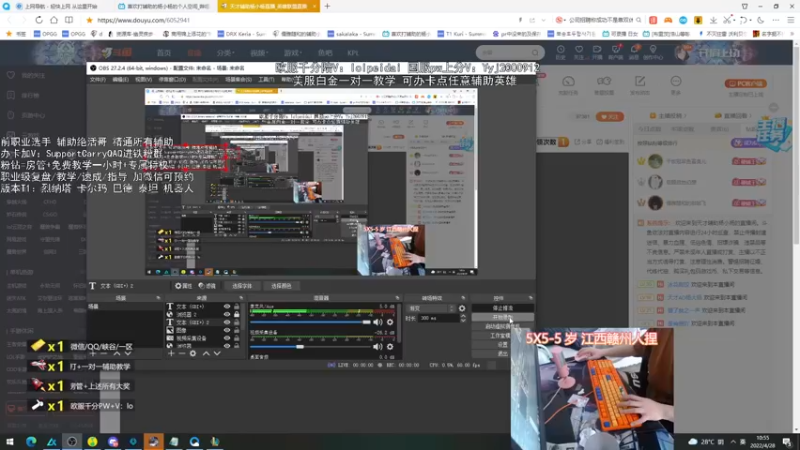
Task: Open the OBS 文件 menu
Action: 97,80
